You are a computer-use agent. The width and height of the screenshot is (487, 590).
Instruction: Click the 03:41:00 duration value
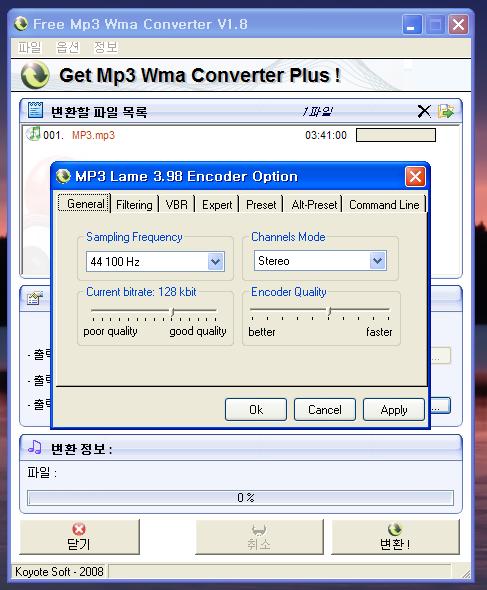pyautogui.click(x=326, y=135)
